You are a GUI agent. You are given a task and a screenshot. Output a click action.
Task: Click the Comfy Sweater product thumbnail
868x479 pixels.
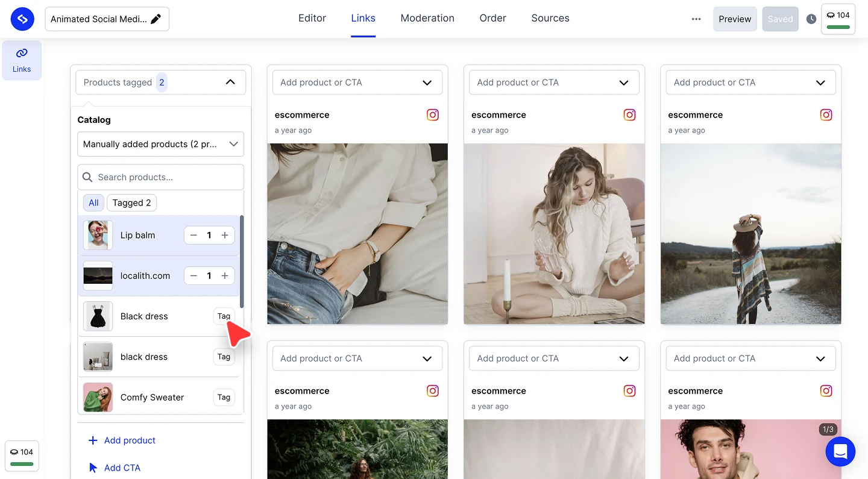point(98,397)
